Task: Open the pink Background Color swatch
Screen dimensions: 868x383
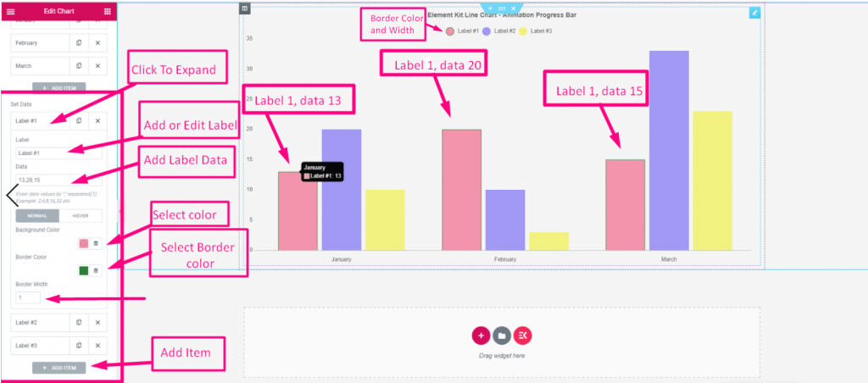Action: tap(84, 243)
